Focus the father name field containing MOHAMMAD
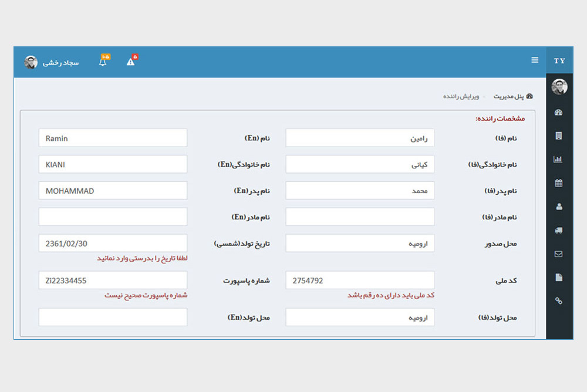Screen dimensions: 587x392 (x=113, y=191)
